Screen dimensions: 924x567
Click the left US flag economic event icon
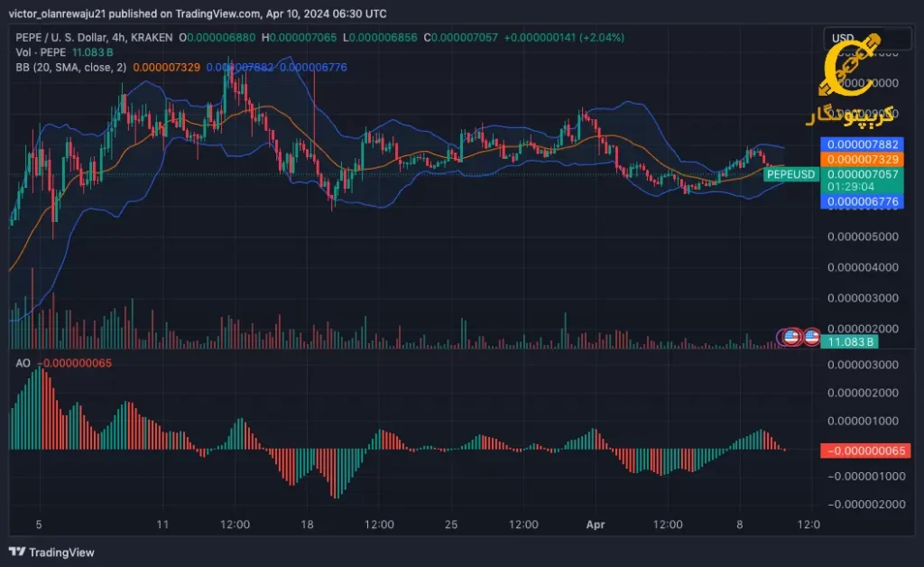(x=790, y=337)
